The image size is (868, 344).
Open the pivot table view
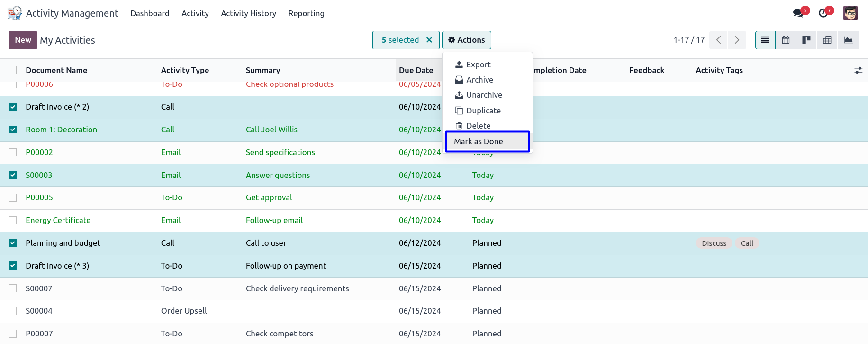point(827,40)
